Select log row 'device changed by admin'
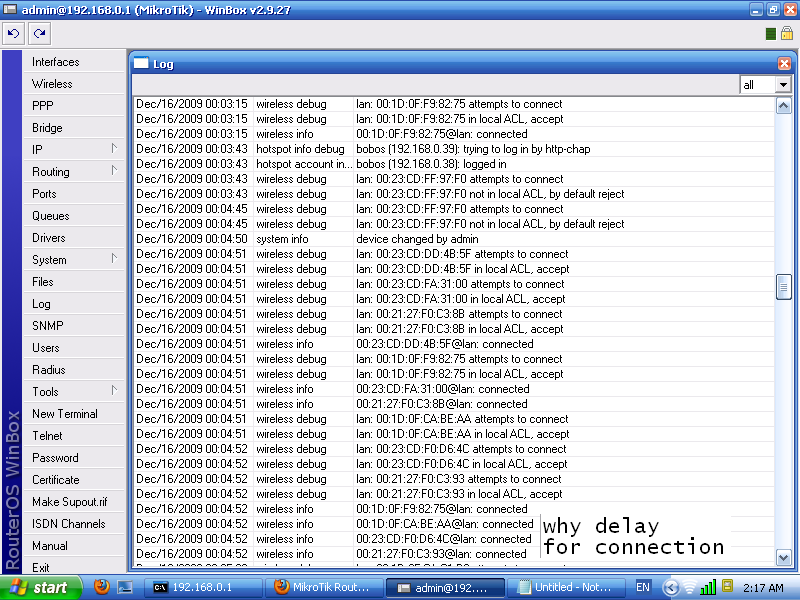This screenshot has height=600, width=800. 454,239
